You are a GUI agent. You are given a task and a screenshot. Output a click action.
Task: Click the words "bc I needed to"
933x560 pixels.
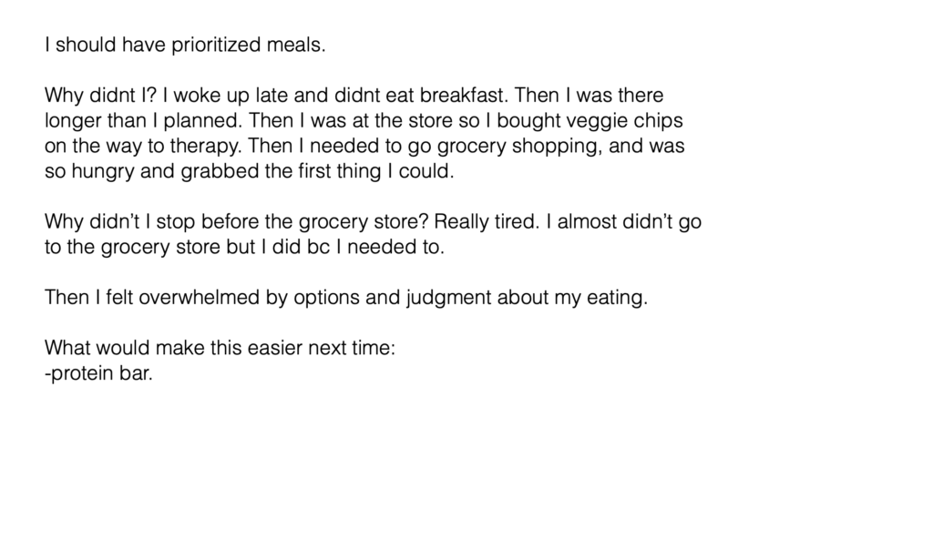[x=374, y=247]
